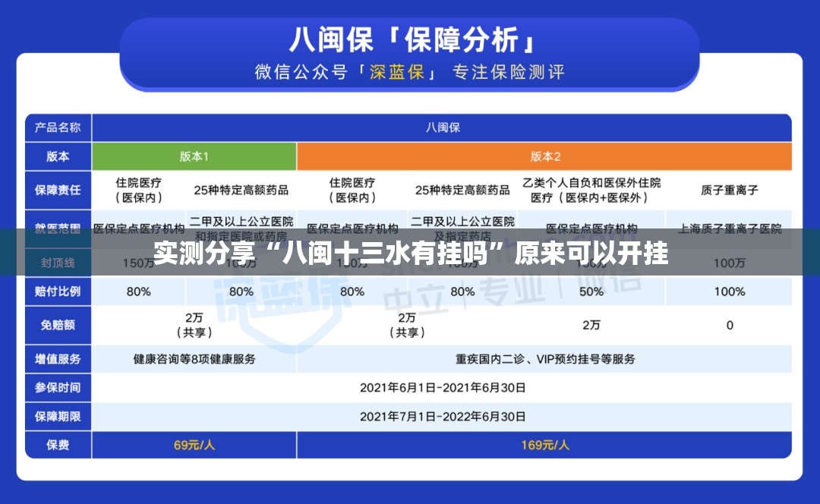Image resolution: width=820 pixels, height=504 pixels.
Task: Select the 2万 deductible without 共享
Action: [591, 325]
